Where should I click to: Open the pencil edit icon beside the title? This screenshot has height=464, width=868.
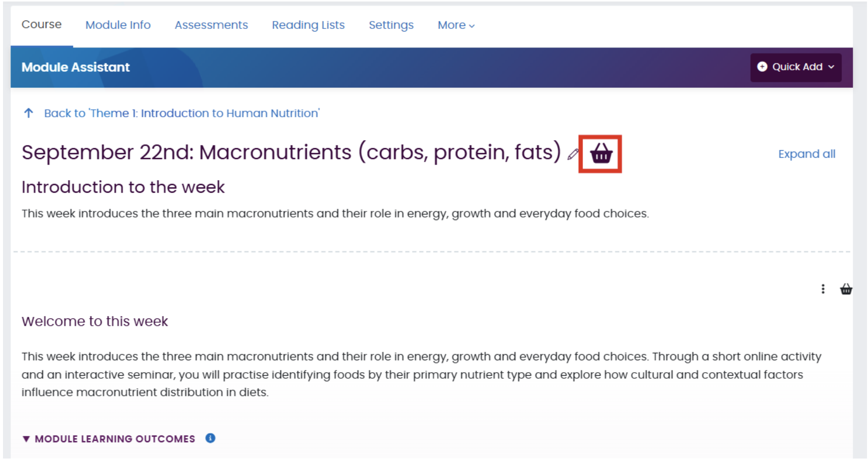tap(572, 155)
